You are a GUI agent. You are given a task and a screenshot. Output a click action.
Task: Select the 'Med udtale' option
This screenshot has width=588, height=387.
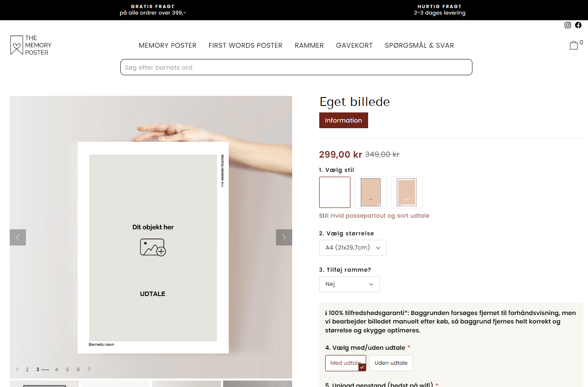point(346,363)
